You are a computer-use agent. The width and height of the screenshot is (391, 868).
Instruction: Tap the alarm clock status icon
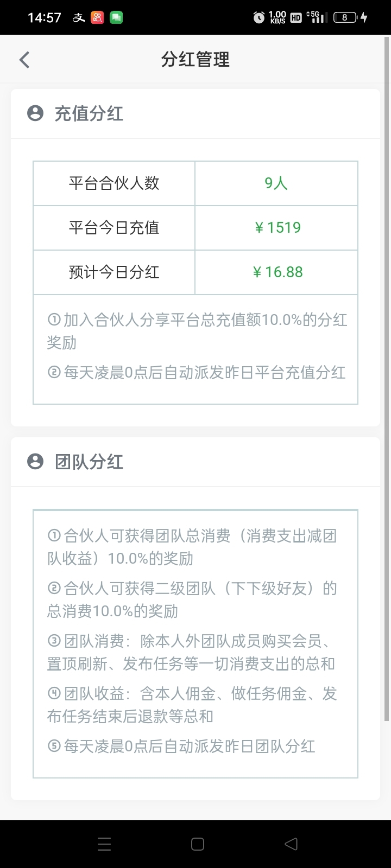tap(259, 17)
